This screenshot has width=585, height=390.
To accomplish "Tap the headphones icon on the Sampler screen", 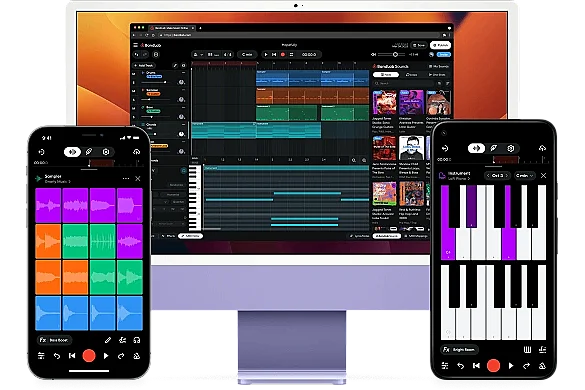I will (137, 340).
